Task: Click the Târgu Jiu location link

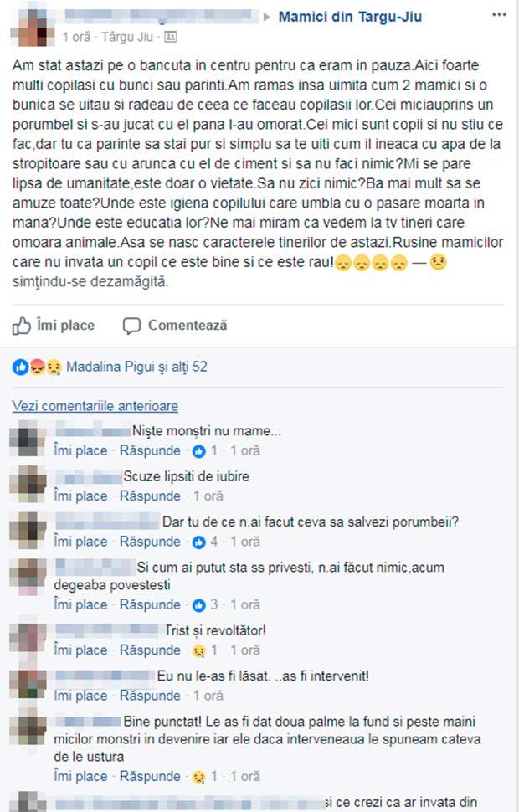Action: (x=127, y=37)
